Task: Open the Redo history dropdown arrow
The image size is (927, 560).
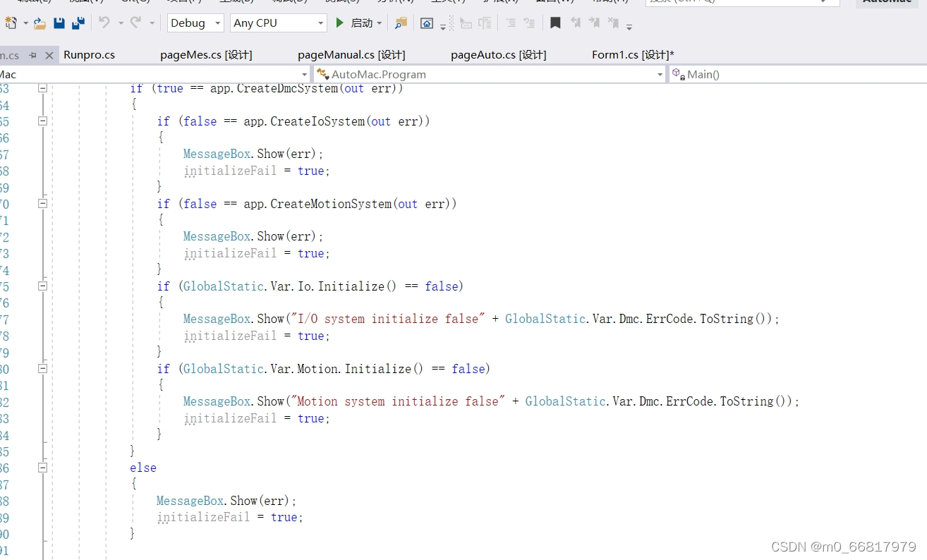Action: click(x=152, y=23)
